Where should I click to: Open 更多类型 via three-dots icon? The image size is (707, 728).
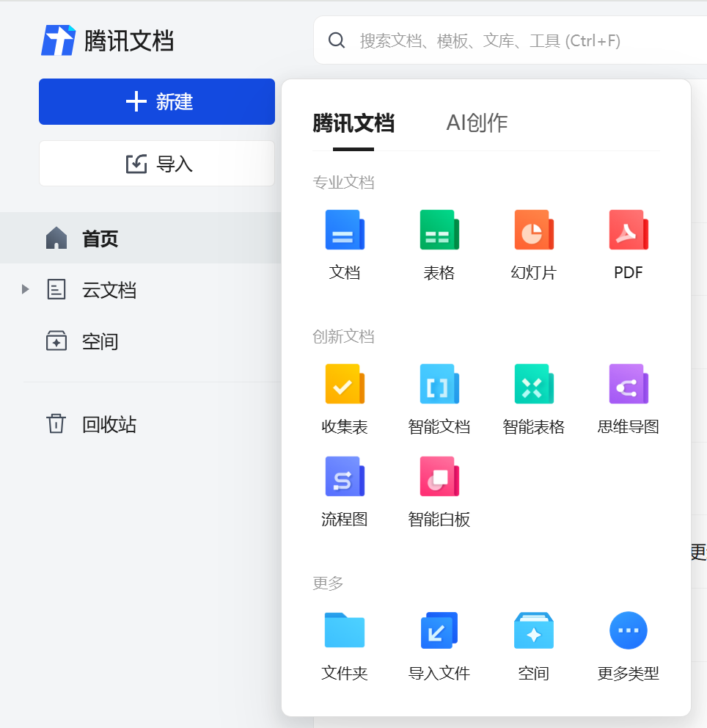[628, 630]
